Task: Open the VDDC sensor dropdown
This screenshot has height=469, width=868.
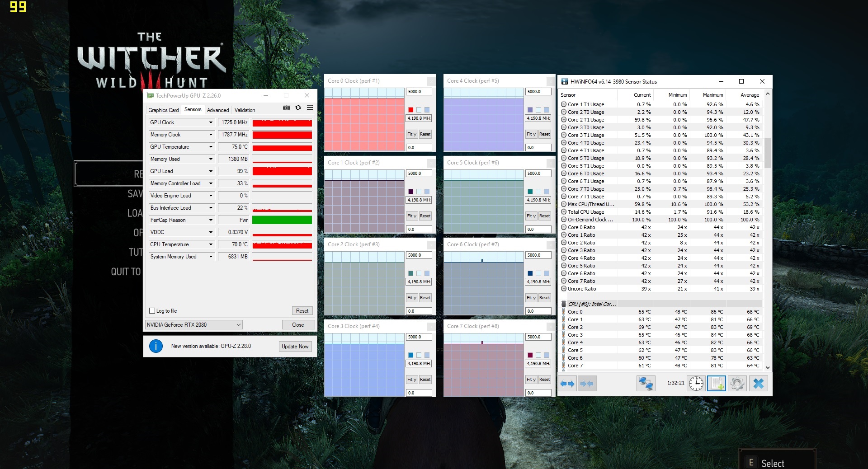Action: click(x=211, y=232)
